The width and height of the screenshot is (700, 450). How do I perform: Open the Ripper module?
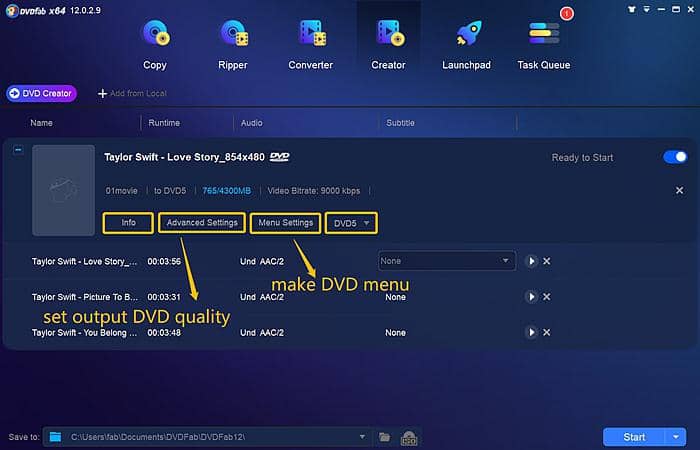(x=233, y=45)
